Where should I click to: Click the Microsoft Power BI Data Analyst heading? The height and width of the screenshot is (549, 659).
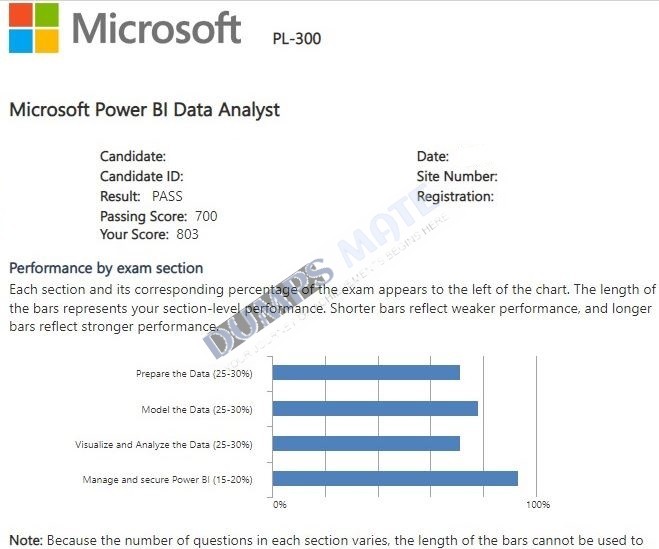pyautogui.click(x=144, y=110)
